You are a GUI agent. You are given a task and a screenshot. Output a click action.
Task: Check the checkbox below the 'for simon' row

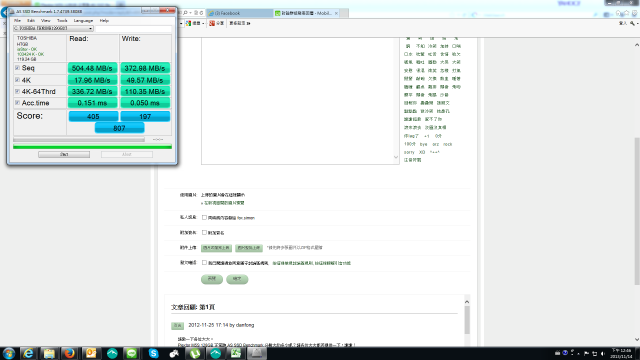click(x=204, y=233)
